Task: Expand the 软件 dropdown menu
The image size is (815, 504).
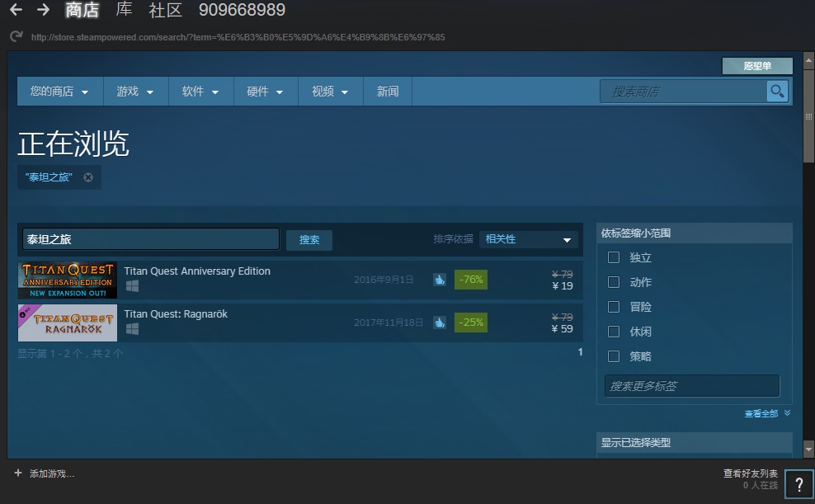Action: pos(201,92)
